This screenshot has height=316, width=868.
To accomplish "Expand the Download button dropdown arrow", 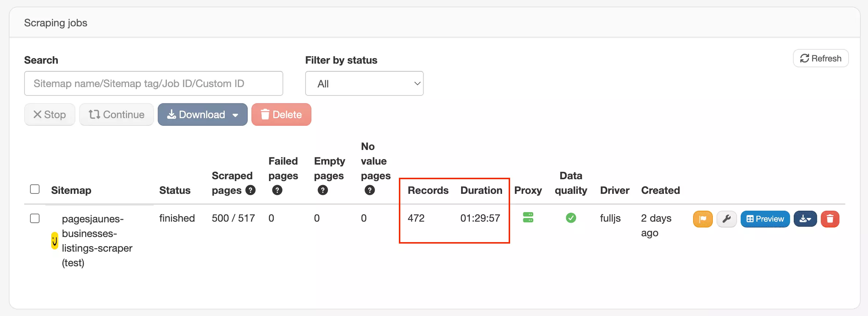I will [x=235, y=115].
